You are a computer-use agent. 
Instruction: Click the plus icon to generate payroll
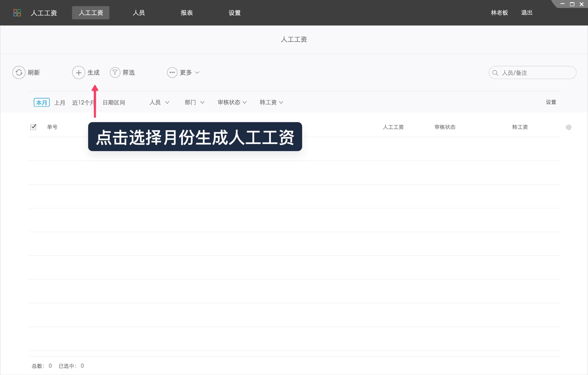[78, 72]
